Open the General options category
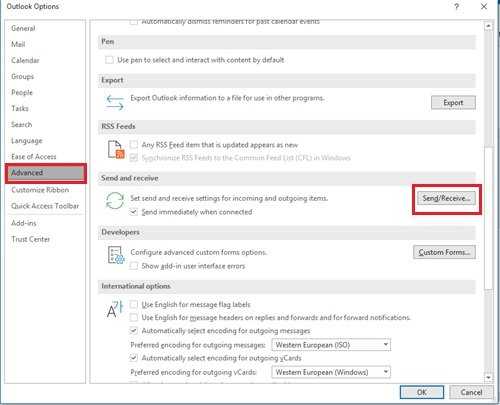This screenshot has width=500, height=405. coord(23,28)
